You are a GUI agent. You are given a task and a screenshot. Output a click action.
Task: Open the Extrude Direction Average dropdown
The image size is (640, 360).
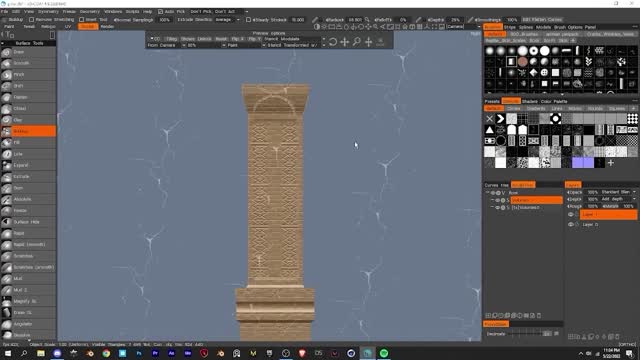coord(227,19)
